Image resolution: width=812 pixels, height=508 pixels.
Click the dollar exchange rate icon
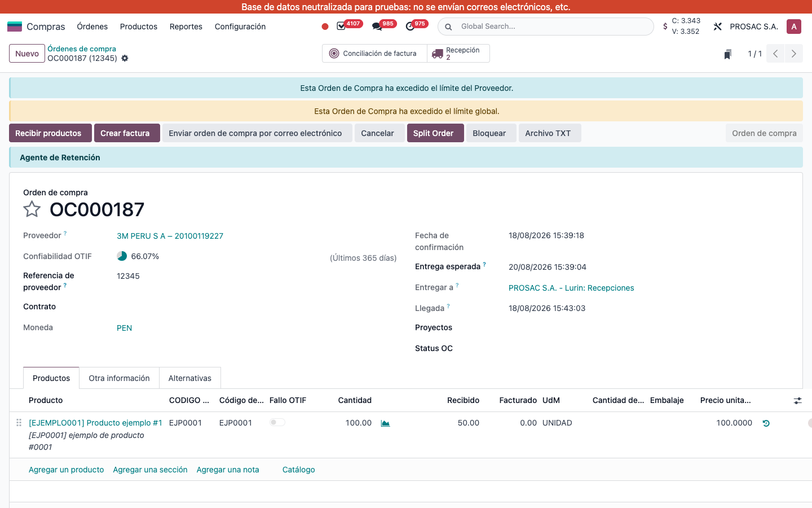coord(665,27)
